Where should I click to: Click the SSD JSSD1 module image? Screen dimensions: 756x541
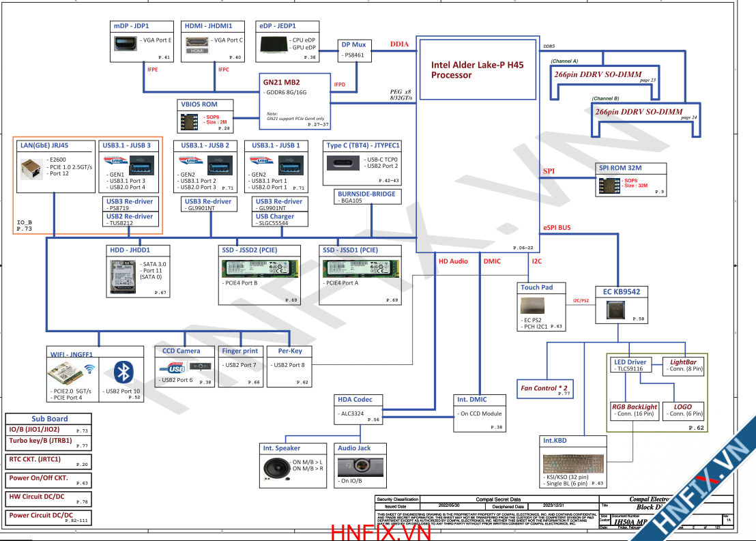(x=360, y=268)
